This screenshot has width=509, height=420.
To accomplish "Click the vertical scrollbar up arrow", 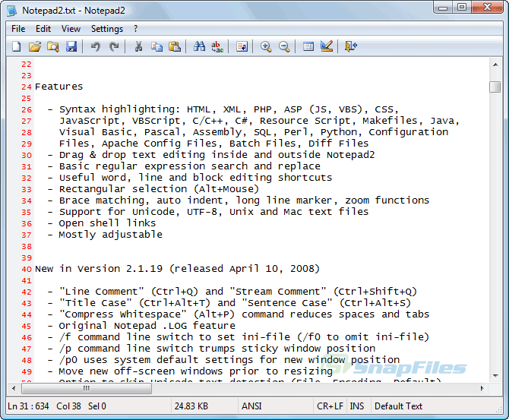I will click(495, 65).
